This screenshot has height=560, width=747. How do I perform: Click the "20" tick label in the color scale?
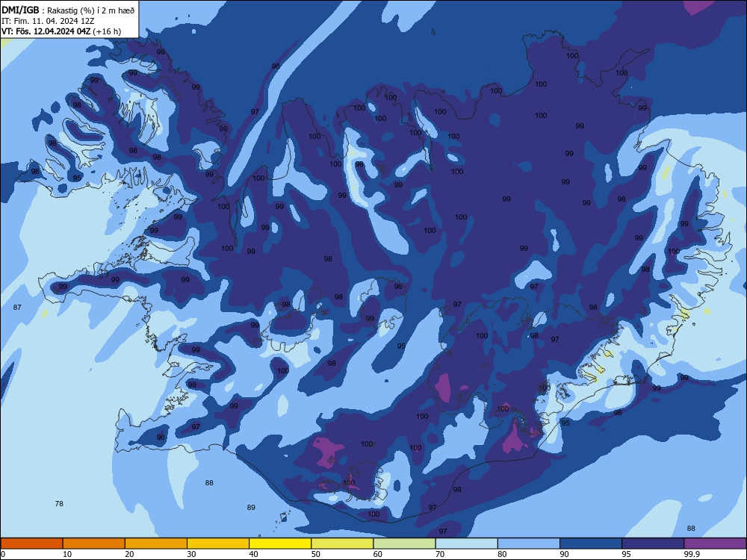pyautogui.click(x=129, y=554)
